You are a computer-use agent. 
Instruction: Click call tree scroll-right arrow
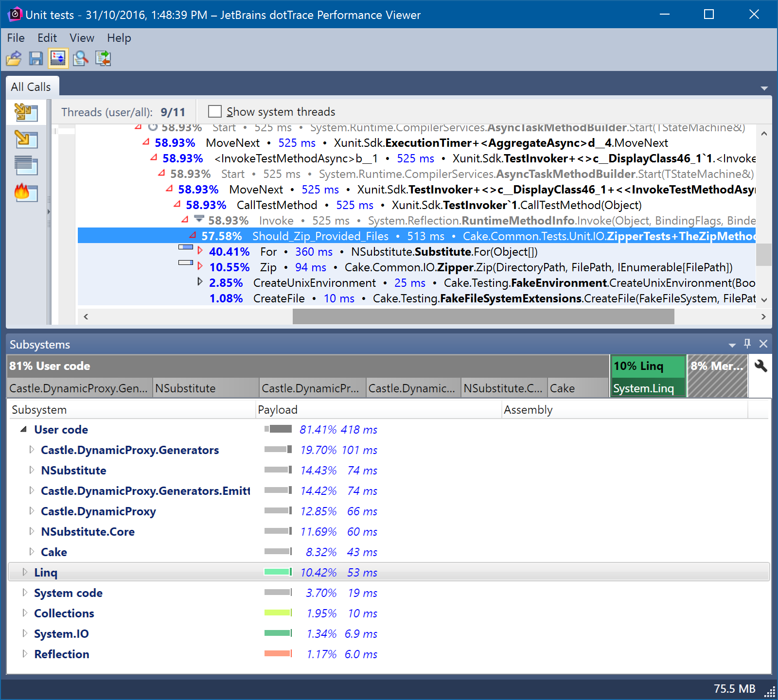[763, 316]
